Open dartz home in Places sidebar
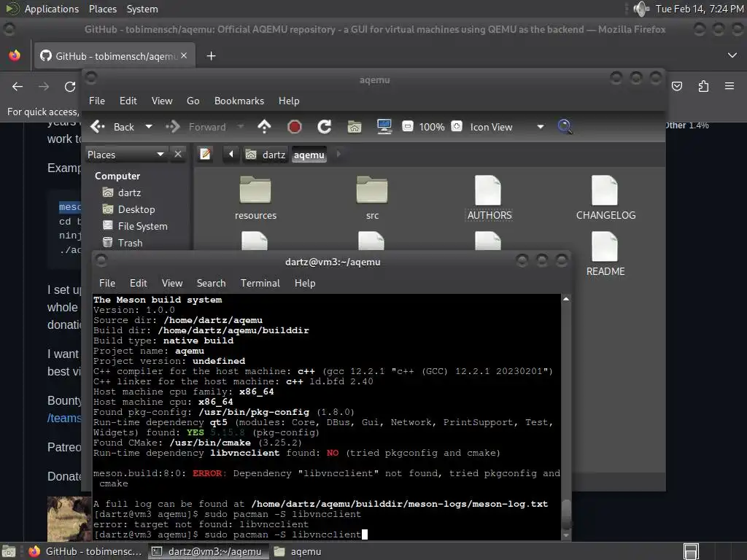This screenshot has height=560, width=747. tap(122, 192)
